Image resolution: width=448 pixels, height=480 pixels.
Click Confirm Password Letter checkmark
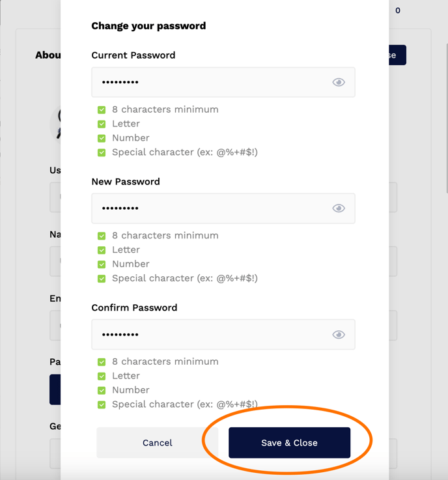click(x=102, y=376)
